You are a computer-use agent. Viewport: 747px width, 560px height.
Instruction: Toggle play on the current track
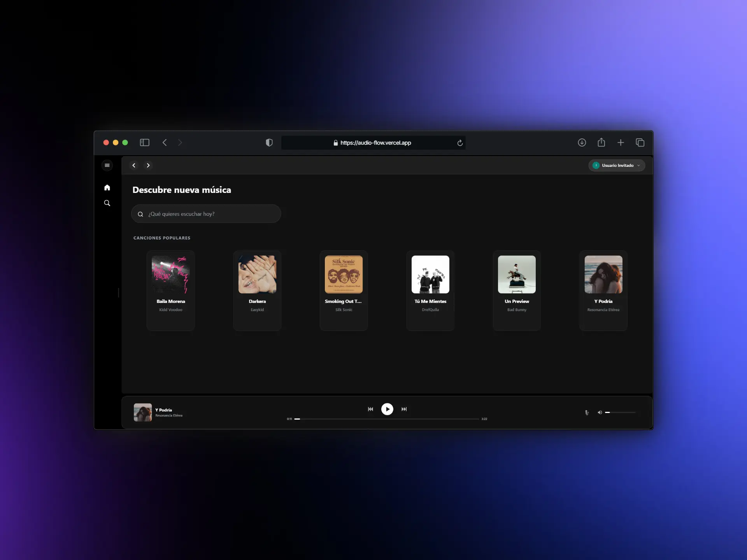click(x=387, y=409)
